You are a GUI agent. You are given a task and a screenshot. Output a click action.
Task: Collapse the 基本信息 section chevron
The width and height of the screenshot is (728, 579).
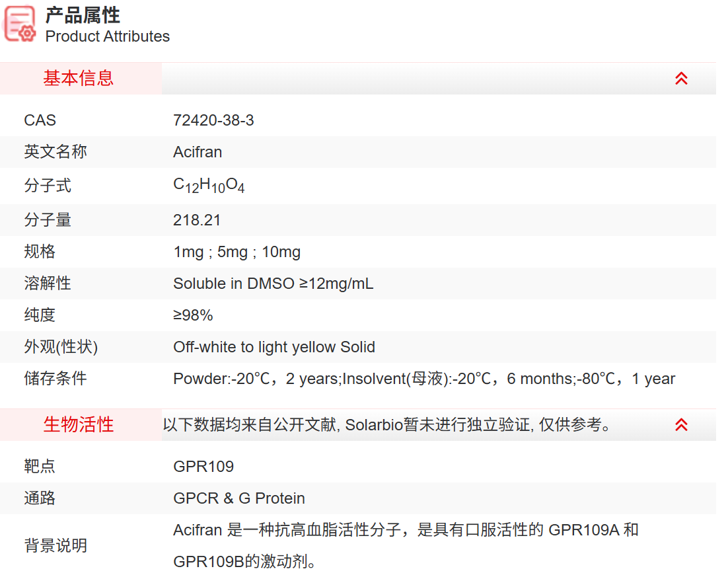[681, 79]
